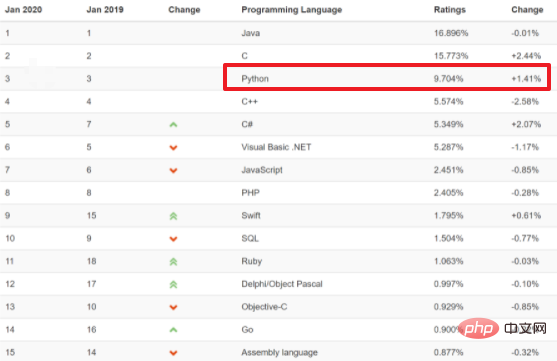Click the C++ language name
This screenshot has height=361, width=557.
(x=249, y=102)
